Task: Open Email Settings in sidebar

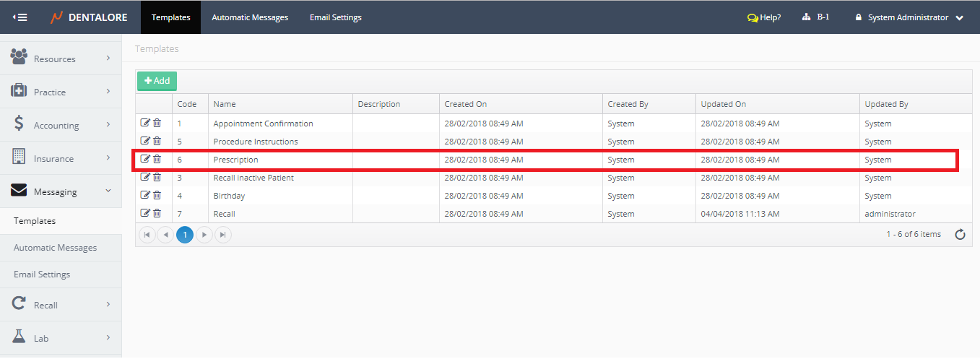Action: pos(42,274)
